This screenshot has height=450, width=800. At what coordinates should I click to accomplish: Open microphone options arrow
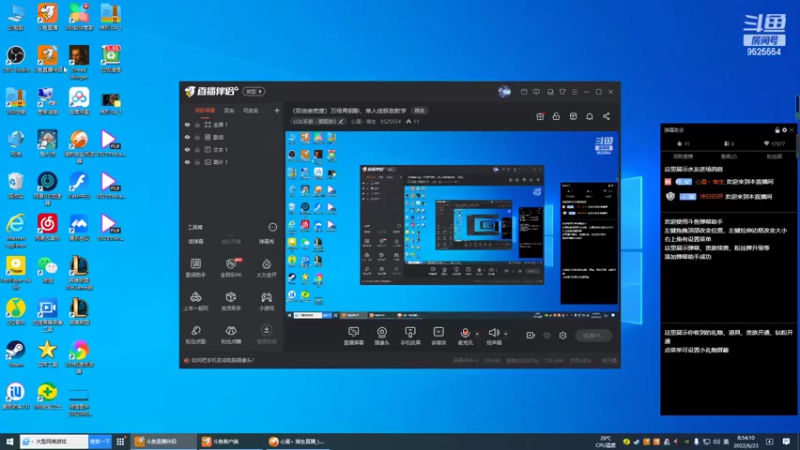tap(477, 334)
